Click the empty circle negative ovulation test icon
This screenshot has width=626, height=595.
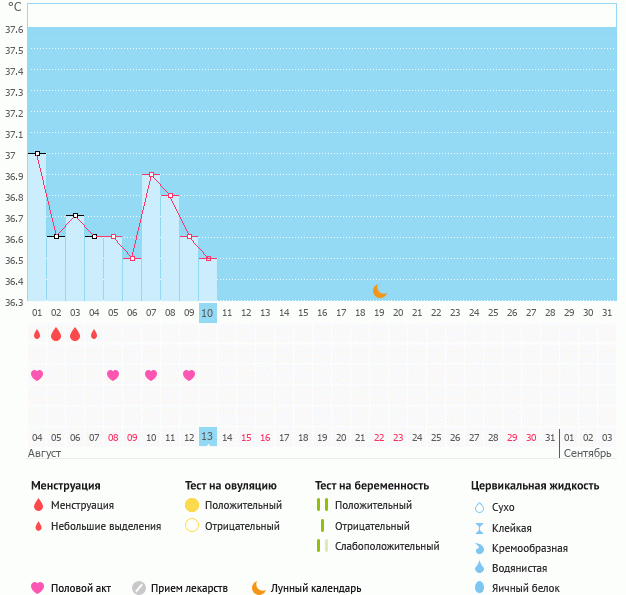click(x=193, y=526)
